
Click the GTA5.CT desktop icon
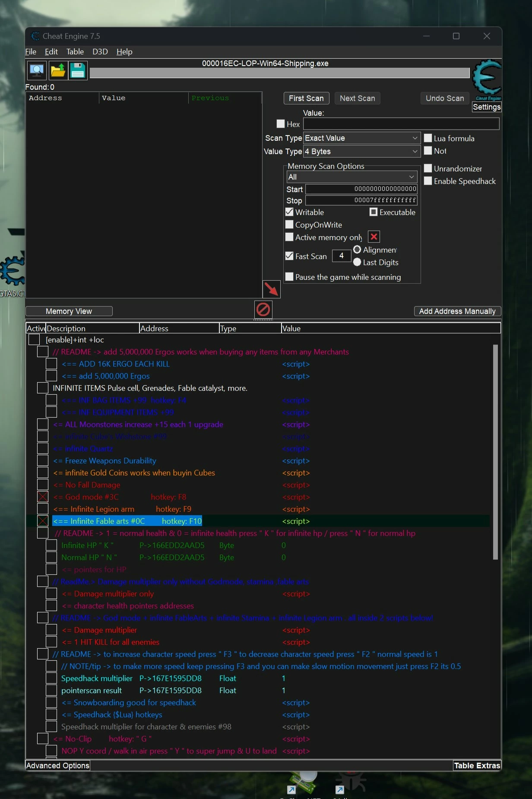12,276
